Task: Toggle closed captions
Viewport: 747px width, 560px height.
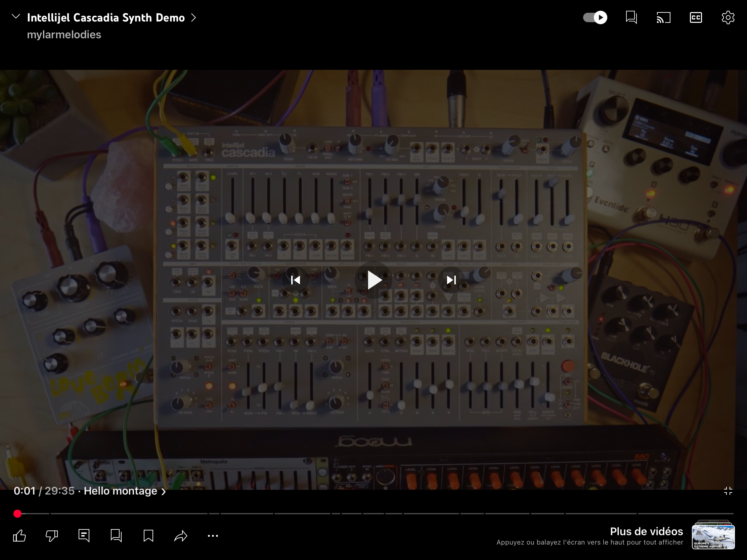Action: pos(696,17)
